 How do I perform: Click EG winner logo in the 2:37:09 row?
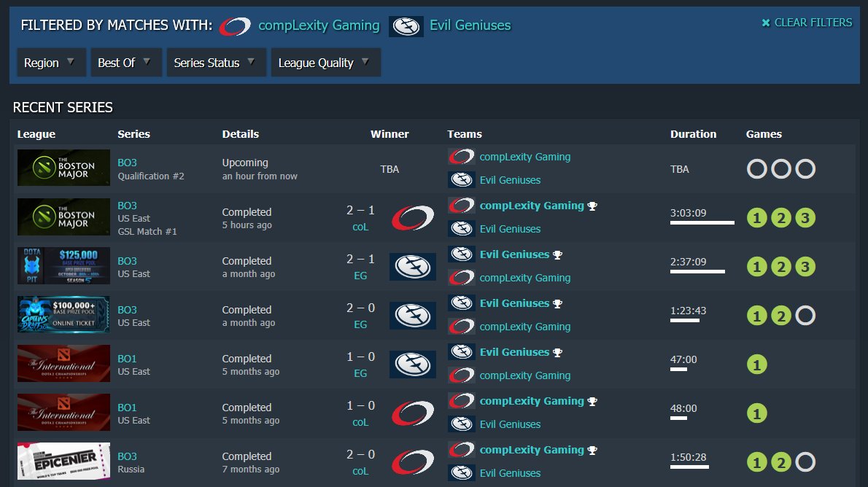click(x=412, y=267)
